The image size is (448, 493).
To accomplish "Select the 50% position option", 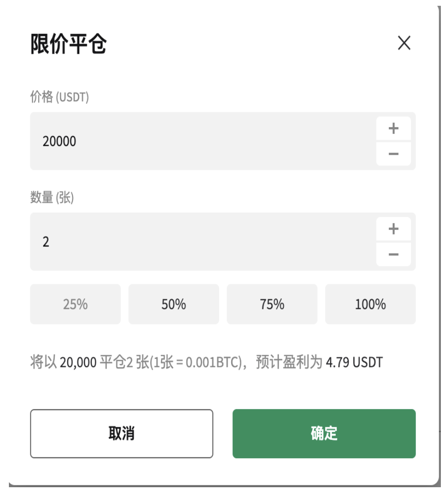I will (x=174, y=304).
